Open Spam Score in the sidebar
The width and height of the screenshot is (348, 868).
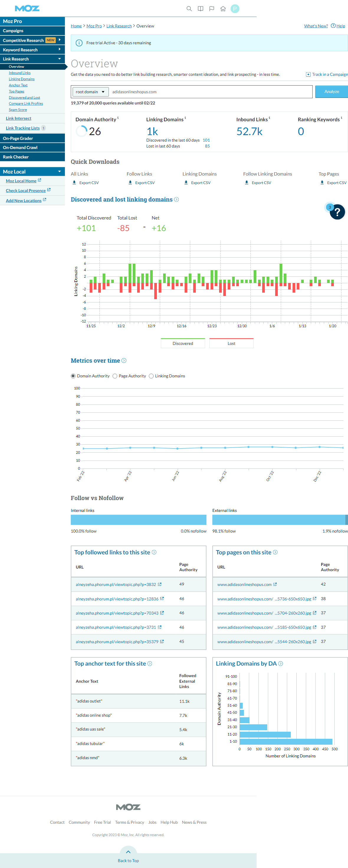18,110
